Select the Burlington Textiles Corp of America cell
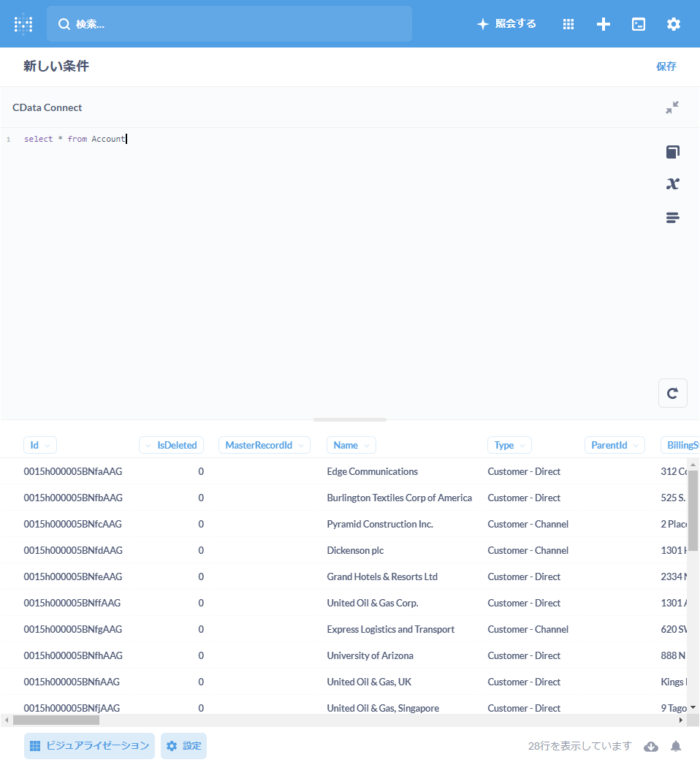The width and height of the screenshot is (700, 765). coord(399,498)
